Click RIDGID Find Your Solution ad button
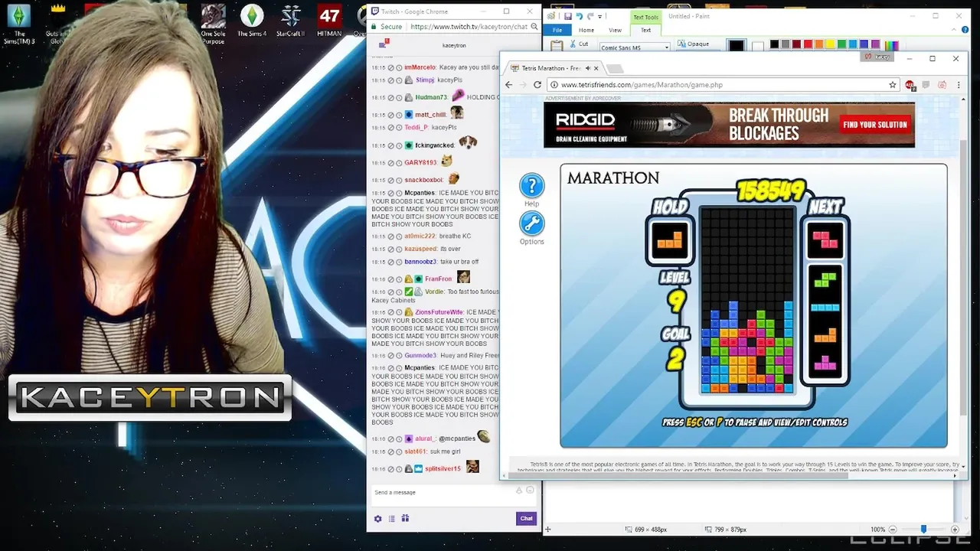Image resolution: width=980 pixels, height=551 pixels. pos(874,125)
